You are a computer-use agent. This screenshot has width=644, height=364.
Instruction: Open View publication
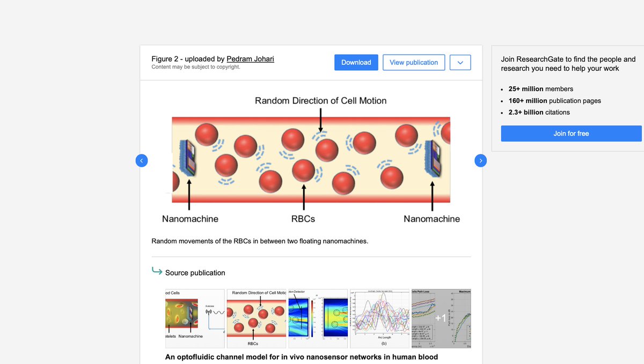click(x=414, y=62)
